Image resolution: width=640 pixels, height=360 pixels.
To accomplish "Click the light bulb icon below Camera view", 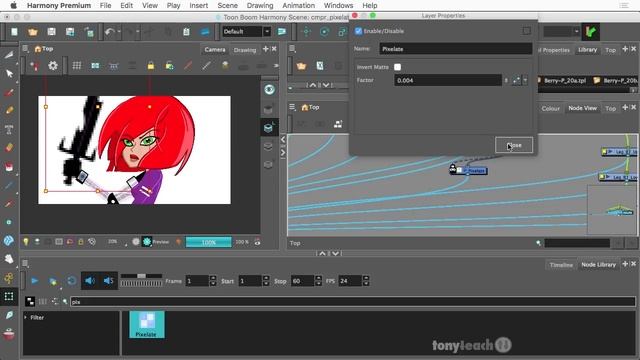I will pyautogui.click(x=26, y=242).
